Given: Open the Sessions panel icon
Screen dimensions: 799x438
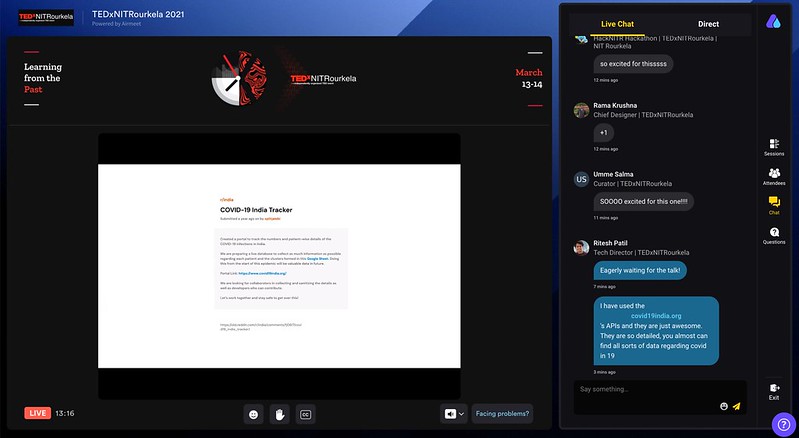Looking at the screenshot, I should (x=774, y=147).
